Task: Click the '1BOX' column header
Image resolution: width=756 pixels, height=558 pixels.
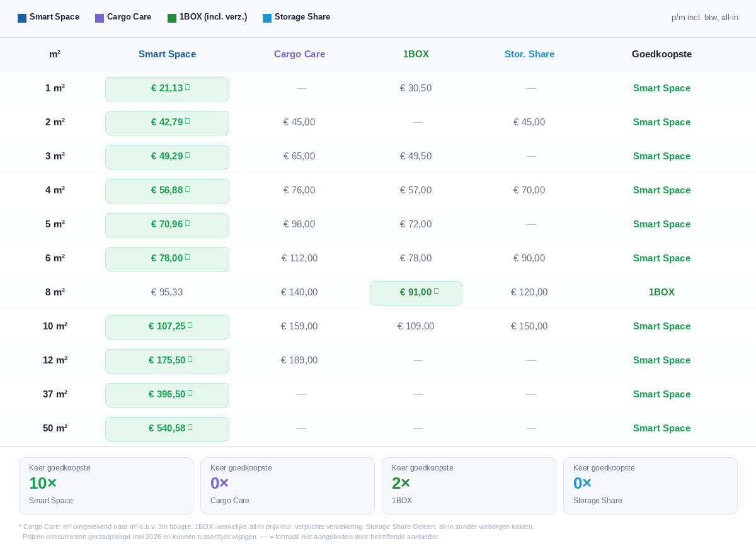Action: pyautogui.click(x=416, y=54)
